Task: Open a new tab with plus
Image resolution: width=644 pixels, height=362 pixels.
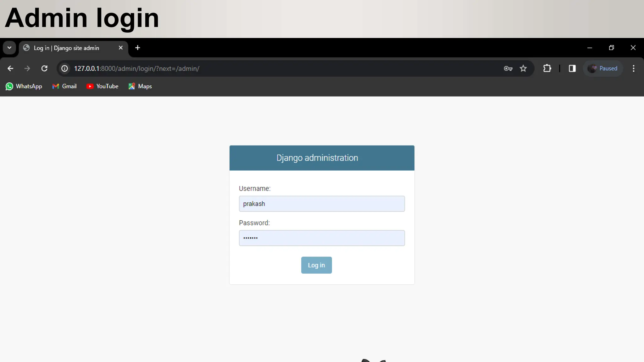Action: coord(137,48)
